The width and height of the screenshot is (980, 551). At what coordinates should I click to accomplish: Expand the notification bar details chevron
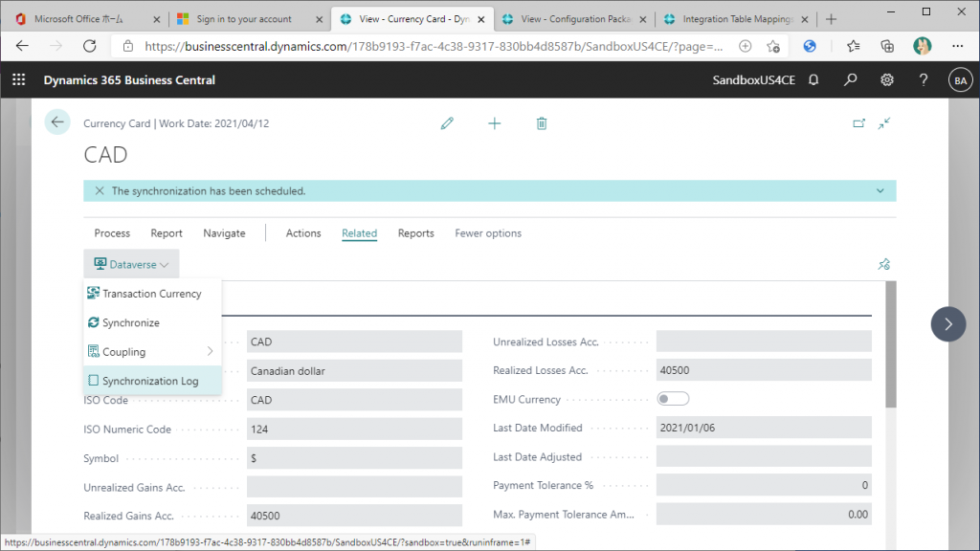(x=880, y=191)
